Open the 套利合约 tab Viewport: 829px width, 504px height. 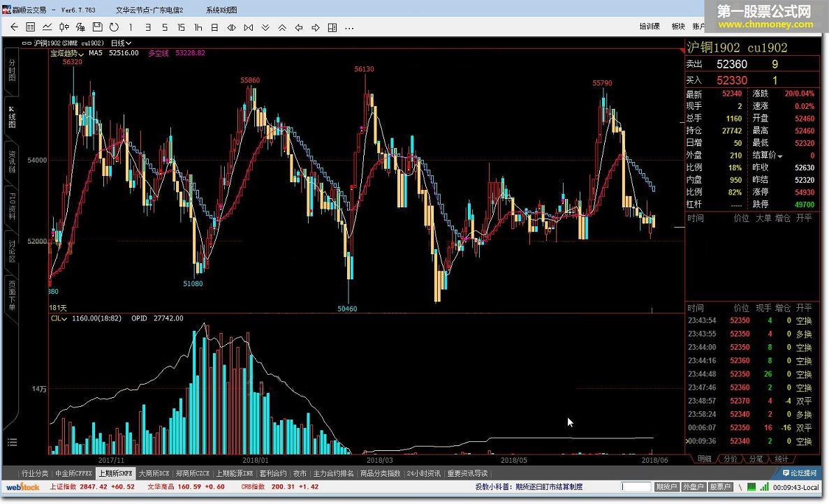pyautogui.click(x=273, y=473)
